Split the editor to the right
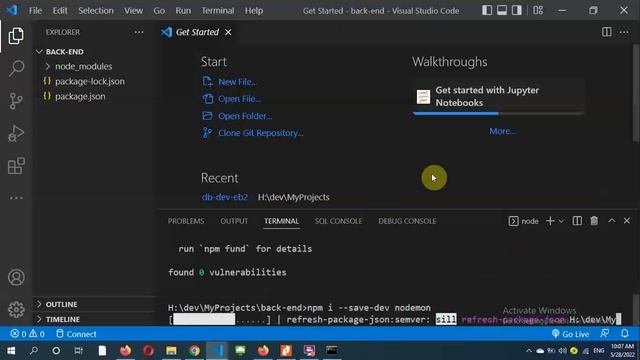The height and width of the screenshot is (360, 640). point(607,32)
